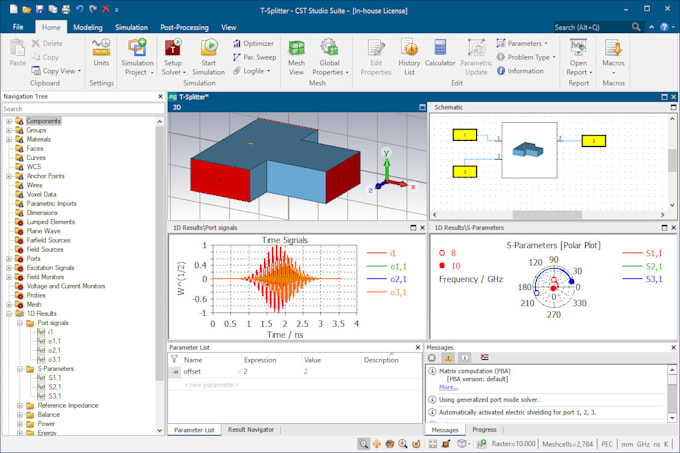Click the pan arrows icon in status bar
Image resolution: width=680 pixels, height=453 pixels.
(x=376, y=444)
